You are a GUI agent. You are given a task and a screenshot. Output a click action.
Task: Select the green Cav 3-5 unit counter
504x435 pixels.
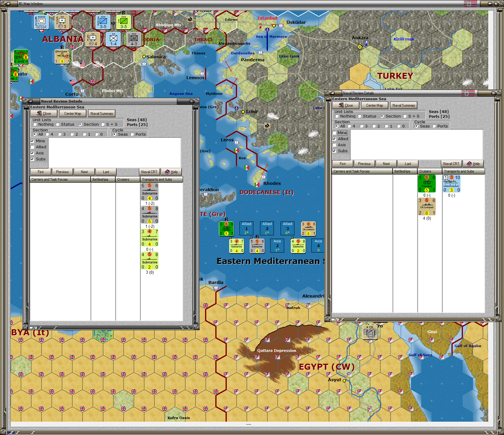pos(124,22)
